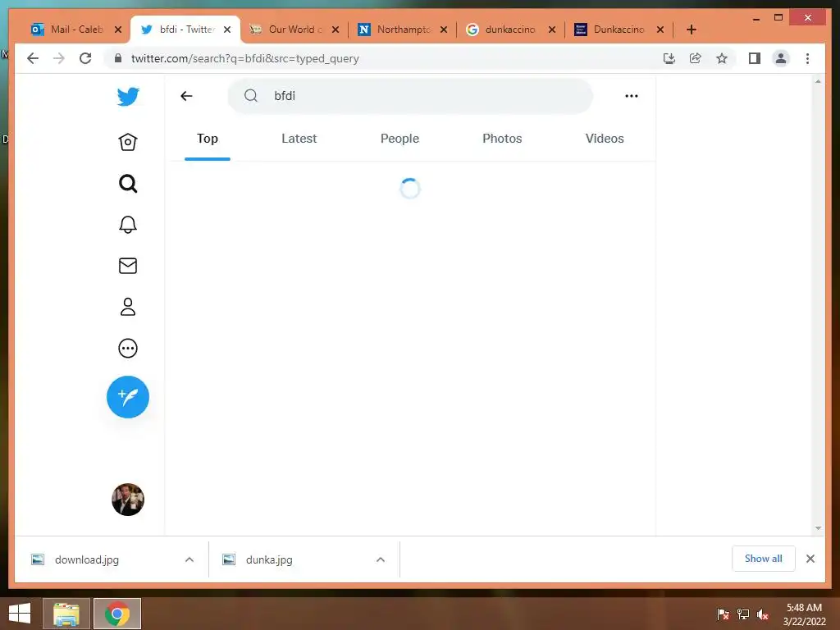This screenshot has height=630, width=840.
Task: Close the downloads bar
Action: [810, 559]
